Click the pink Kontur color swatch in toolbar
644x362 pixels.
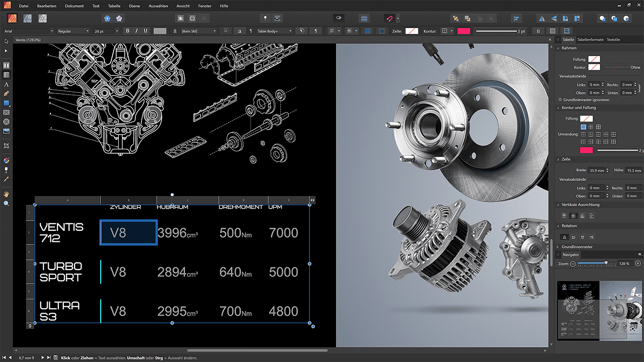point(463,31)
